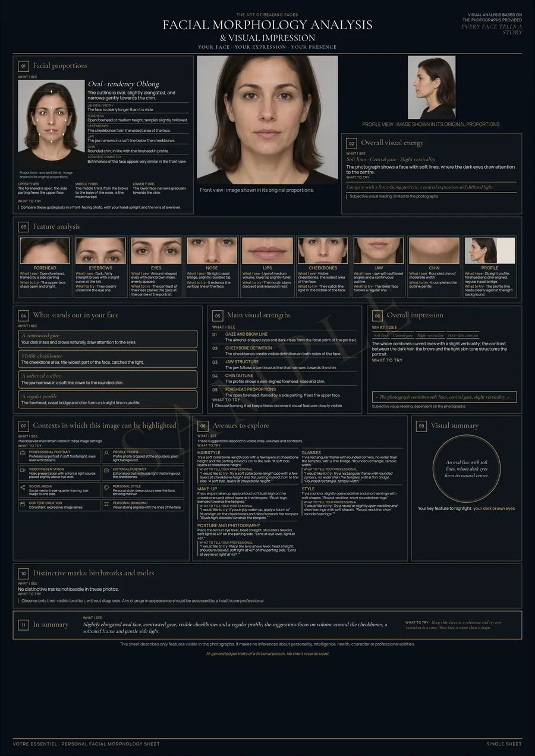This screenshot has width=535, height=756.
Task: Click the 'Posture and photography' heading
Action: click(x=229, y=525)
